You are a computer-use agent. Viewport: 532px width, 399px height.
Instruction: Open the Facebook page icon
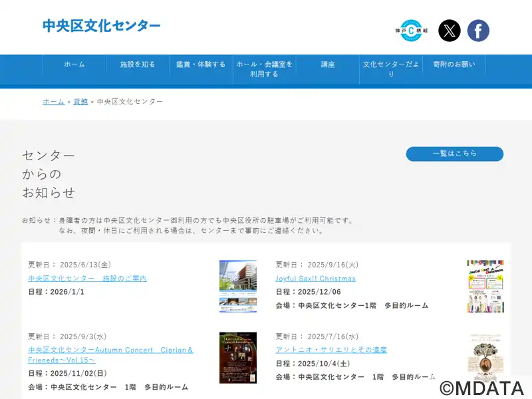[x=478, y=31]
